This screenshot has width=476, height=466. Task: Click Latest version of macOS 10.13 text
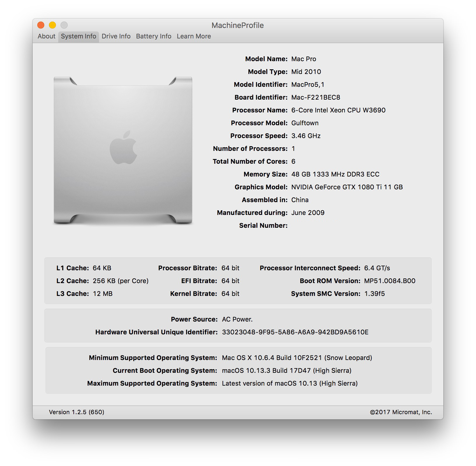[x=290, y=383]
